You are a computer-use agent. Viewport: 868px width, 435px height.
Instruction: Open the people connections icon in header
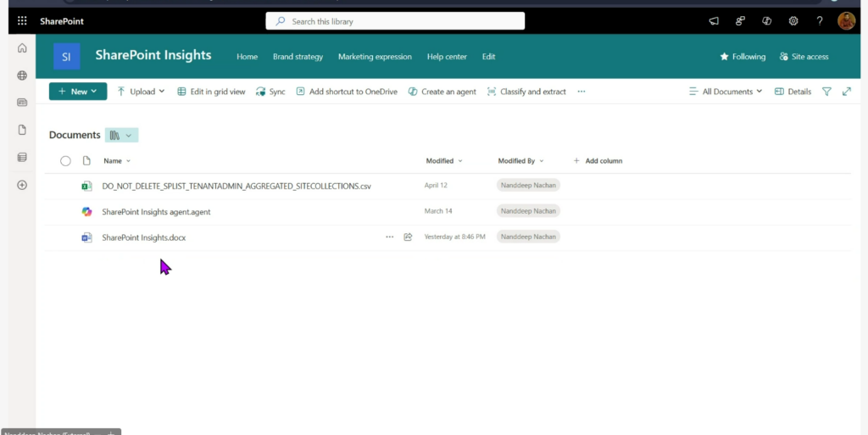coord(740,21)
